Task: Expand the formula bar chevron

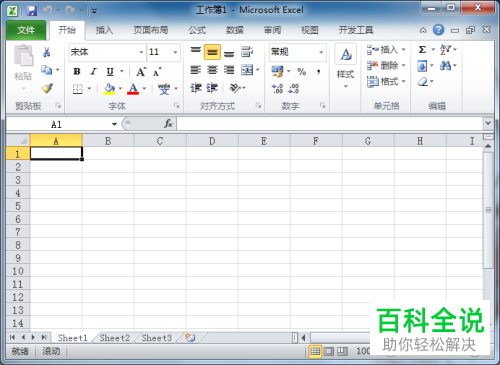Action: pos(488,123)
